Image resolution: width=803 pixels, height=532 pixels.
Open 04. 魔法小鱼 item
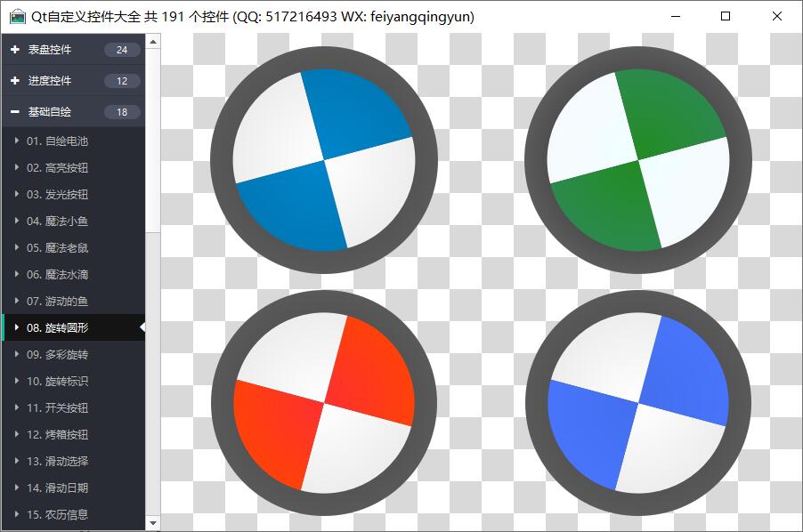[x=57, y=221]
